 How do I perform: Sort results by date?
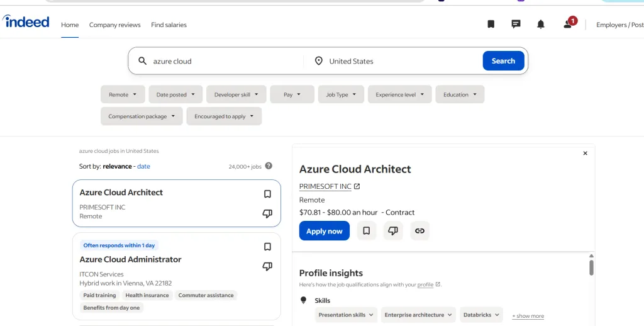(x=143, y=166)
